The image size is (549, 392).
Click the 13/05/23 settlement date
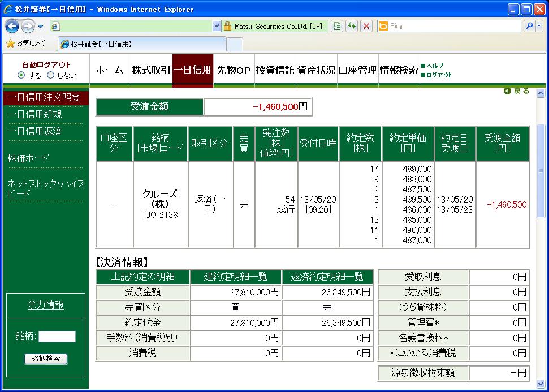tap(455, 210)
